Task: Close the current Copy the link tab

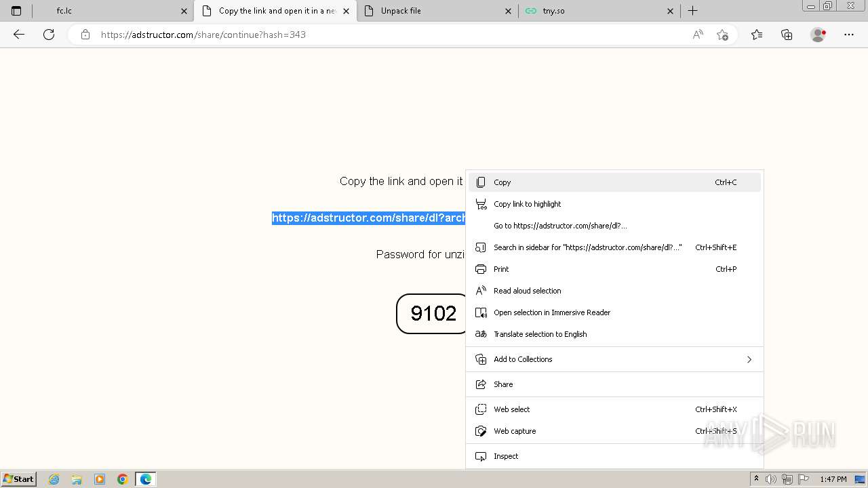Action: (x=346, y=11)
